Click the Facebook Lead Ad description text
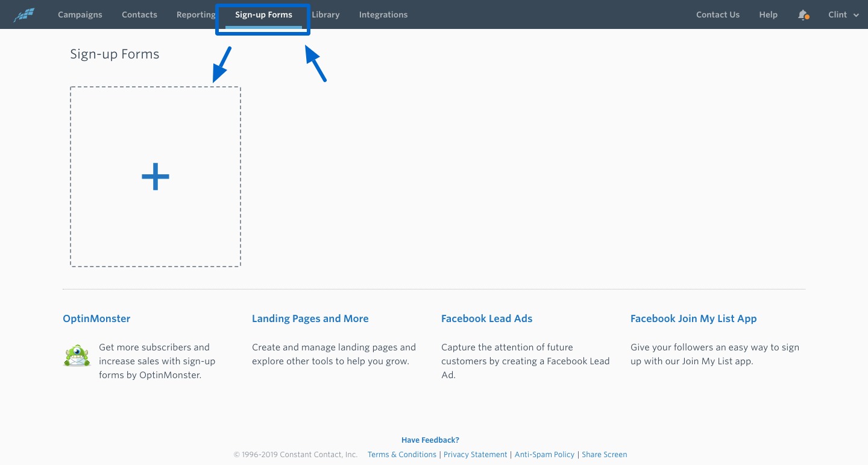 [x=526, y=361]
